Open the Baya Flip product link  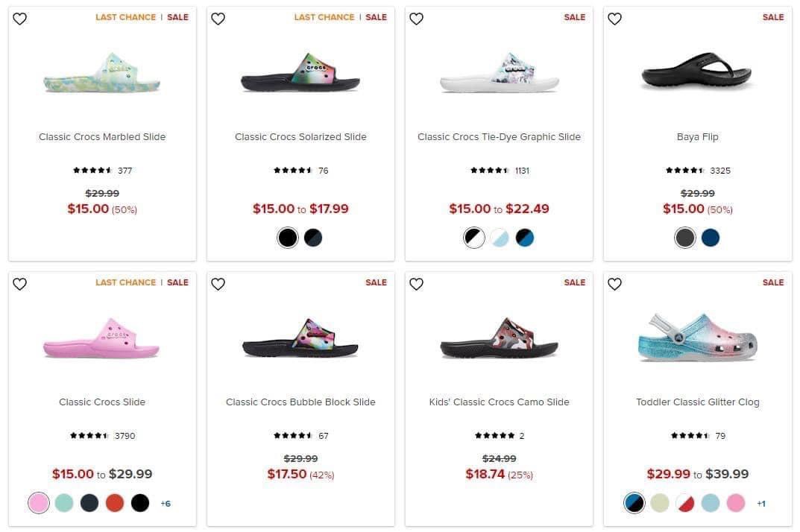(x=697, y=136)
